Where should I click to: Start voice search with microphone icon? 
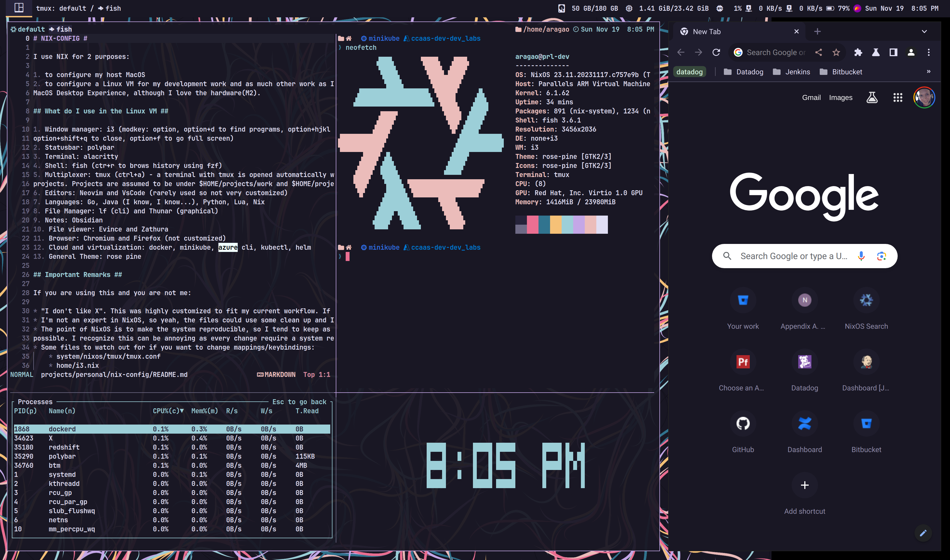[x=861, y=256]
